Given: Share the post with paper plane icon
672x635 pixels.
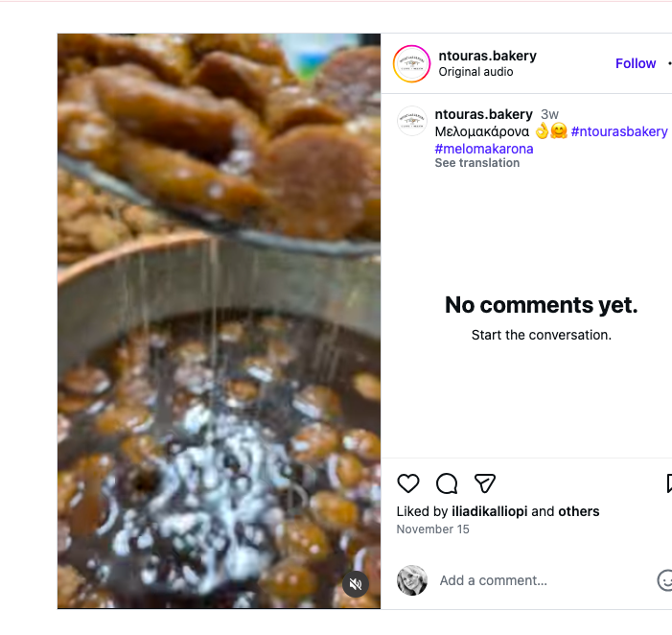Looking at the screenshot, I should (485, 483).
